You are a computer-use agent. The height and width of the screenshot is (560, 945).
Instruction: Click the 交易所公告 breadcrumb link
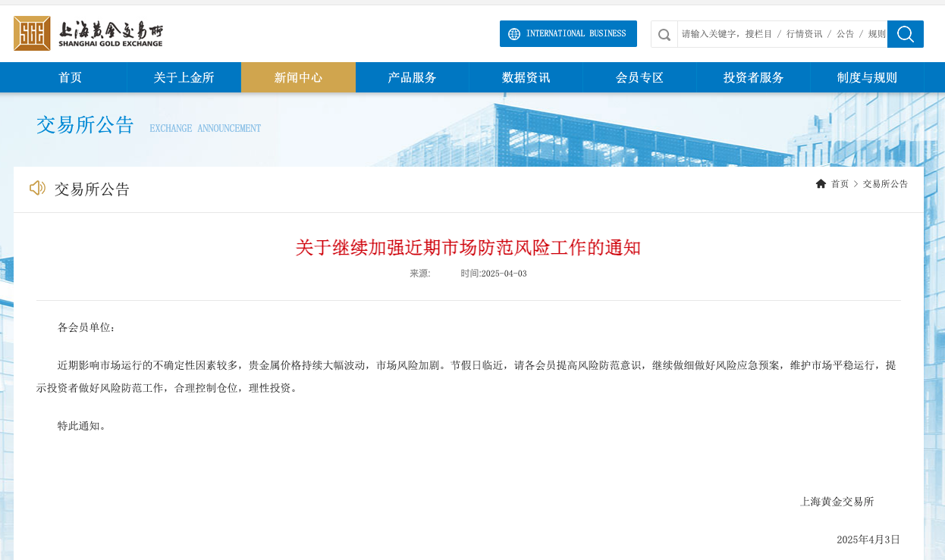[885, 184]
